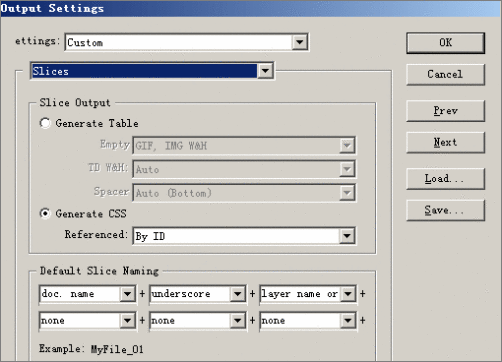Viewport: 502px width, 362px height.
Task: Click the Example: MyFile_01 text
Action: tap(91, 349)
